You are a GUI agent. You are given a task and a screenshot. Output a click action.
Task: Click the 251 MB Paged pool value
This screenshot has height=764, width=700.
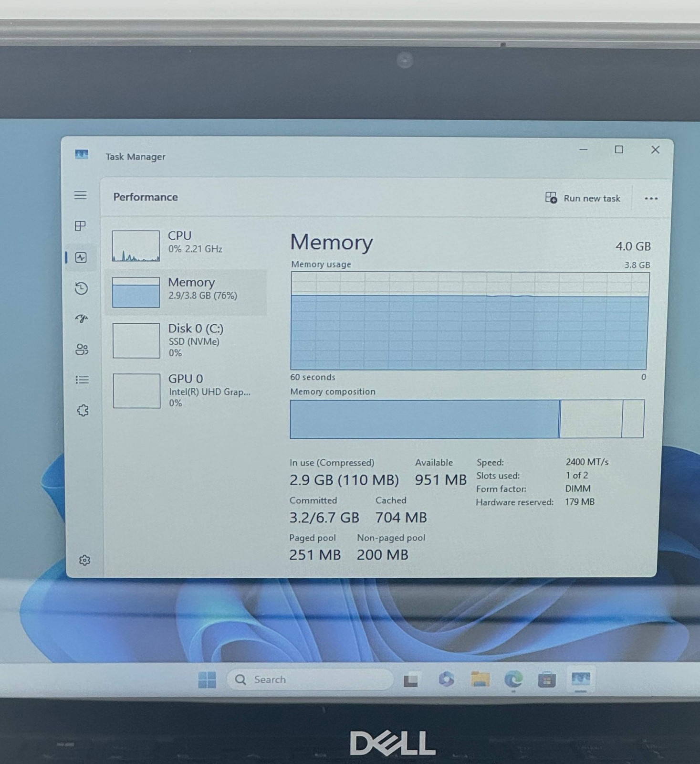tap(315, 555)
